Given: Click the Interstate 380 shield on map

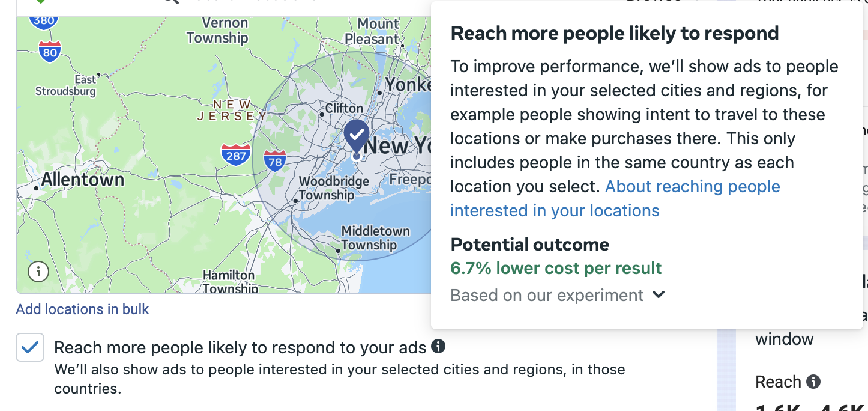Looking at the screenshot, I should (44, 21).
